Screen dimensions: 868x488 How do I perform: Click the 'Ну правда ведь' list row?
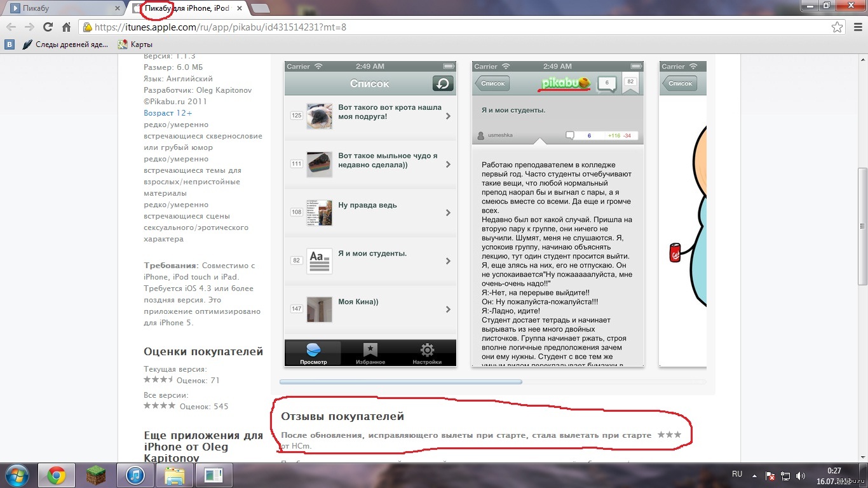(370, 212)
